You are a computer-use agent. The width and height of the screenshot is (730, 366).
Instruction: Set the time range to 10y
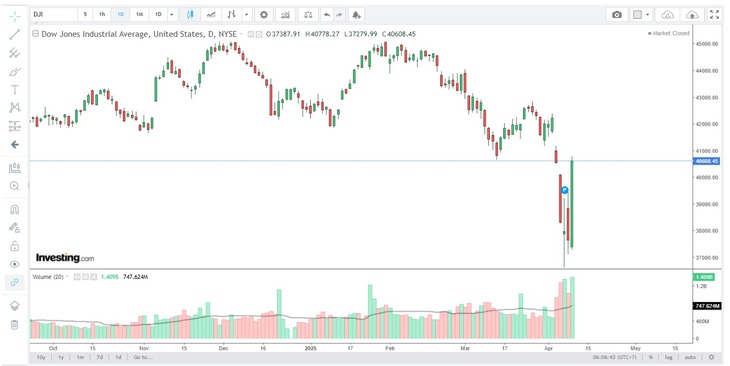tap(41, 357)
